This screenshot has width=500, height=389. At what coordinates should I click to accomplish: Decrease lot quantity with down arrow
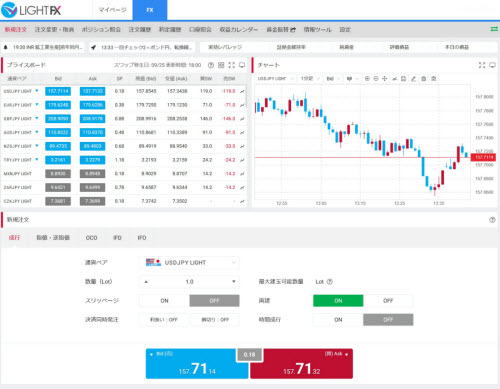point(234,282)
